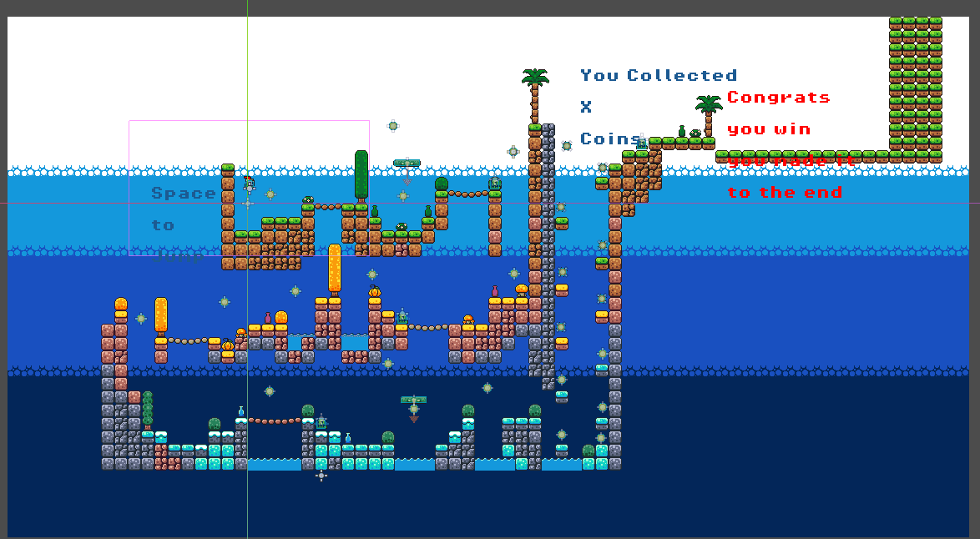The image size is (980, 539).
Task: Click the tall palm tree on the stone pillar
Action: (535, 96)
